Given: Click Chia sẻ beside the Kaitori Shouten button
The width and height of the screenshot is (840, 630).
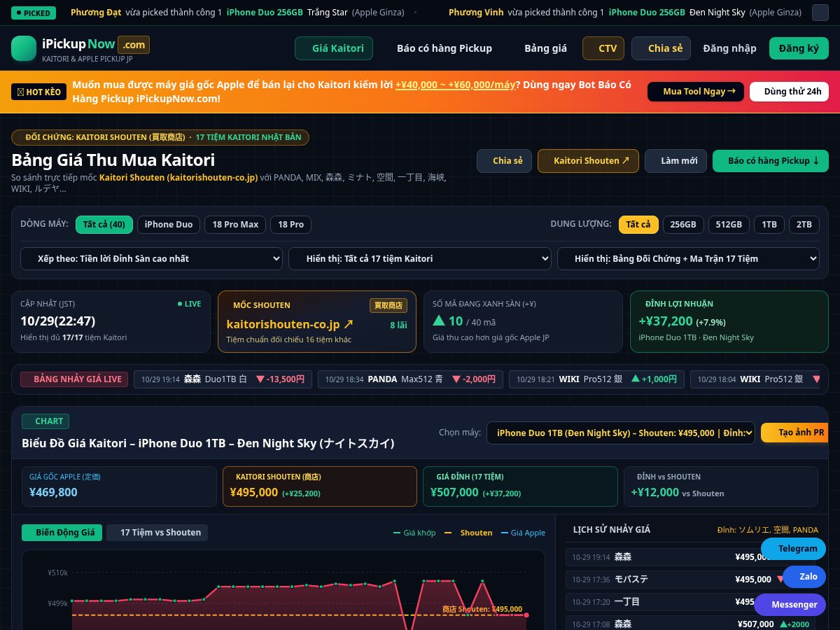Looking at the screenshot, I should [505, 160].
